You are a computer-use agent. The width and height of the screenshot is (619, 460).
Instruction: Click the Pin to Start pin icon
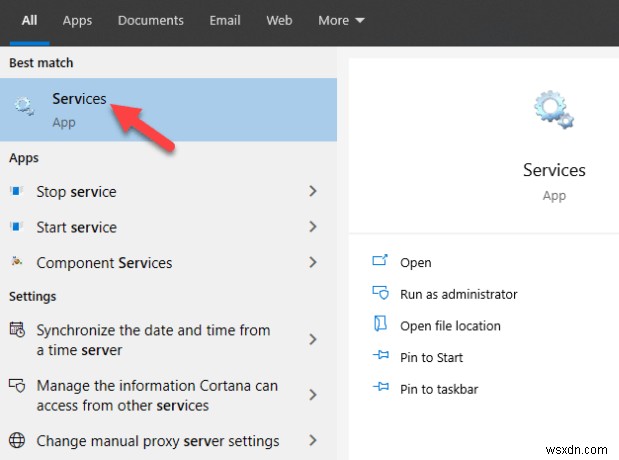(x=380, y=357)
